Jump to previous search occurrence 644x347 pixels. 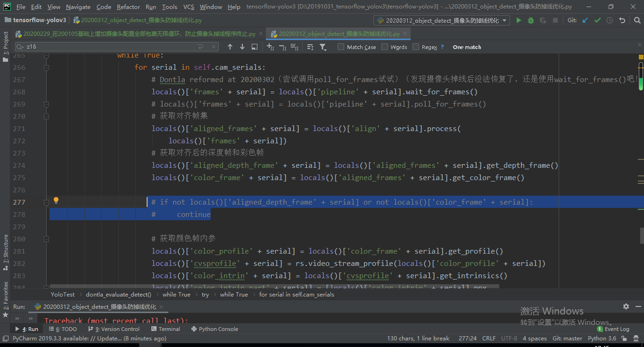click(230, 47)
